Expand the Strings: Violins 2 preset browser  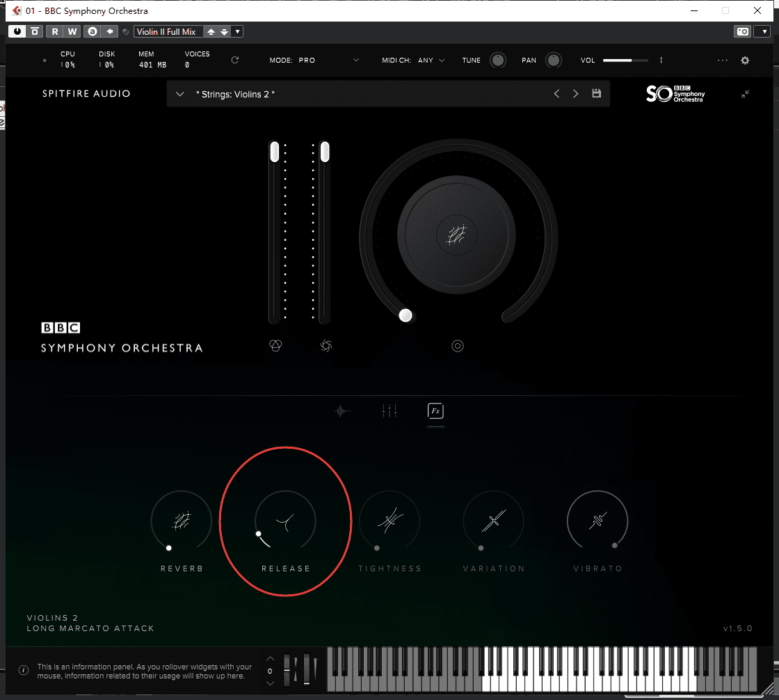tap(180, 94)
